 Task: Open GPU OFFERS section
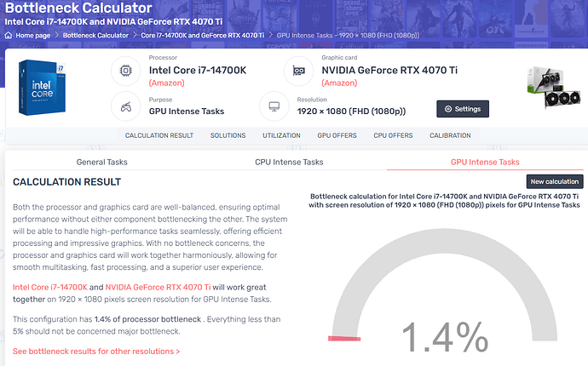point(337,135)
